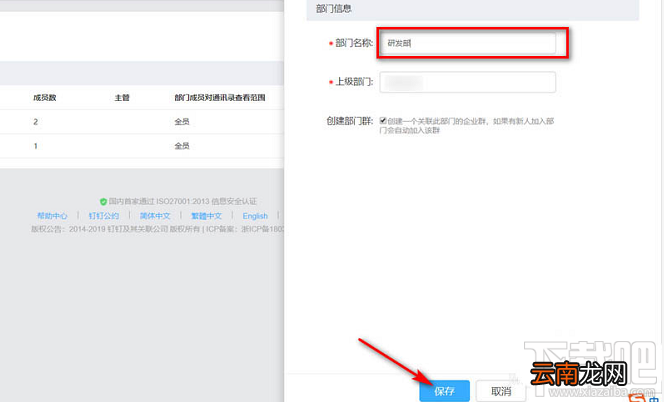The image size is (664, 402).
Task: Click the 成员数 column header
Action: (x=45, y=97)
